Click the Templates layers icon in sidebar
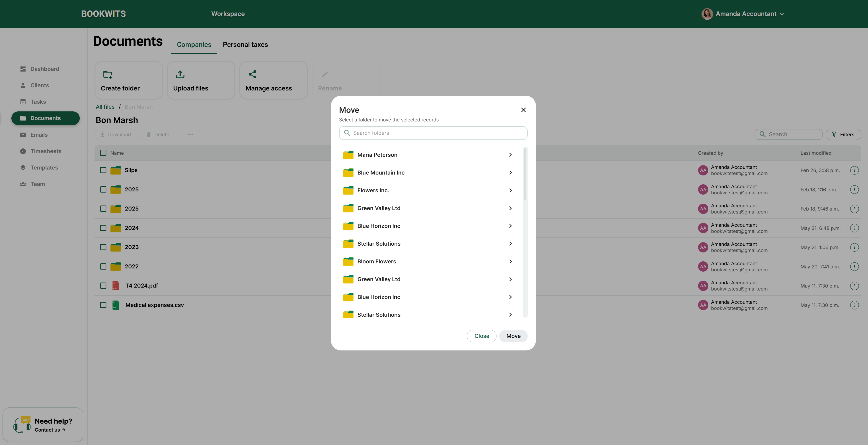The width and height of the screenshot is (868, 445). pos(23,167)
